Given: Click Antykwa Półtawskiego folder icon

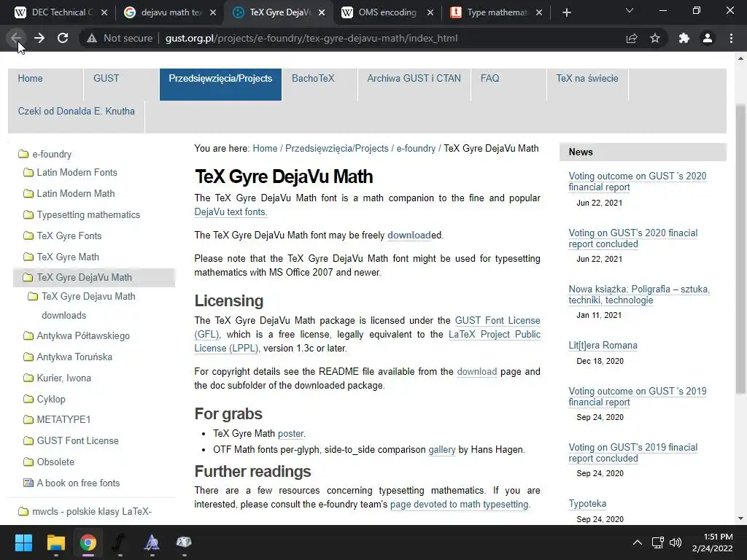Looking at the screenshot, I should [x=28, y=335].
